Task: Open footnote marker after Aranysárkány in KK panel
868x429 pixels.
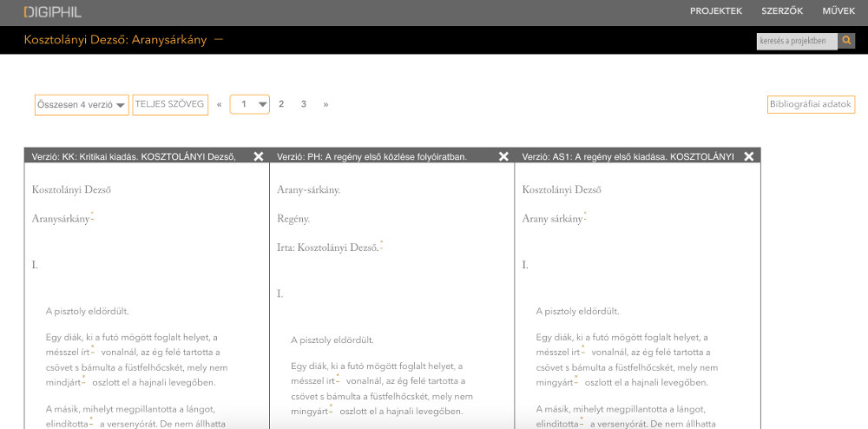Action: pos(92,217)
